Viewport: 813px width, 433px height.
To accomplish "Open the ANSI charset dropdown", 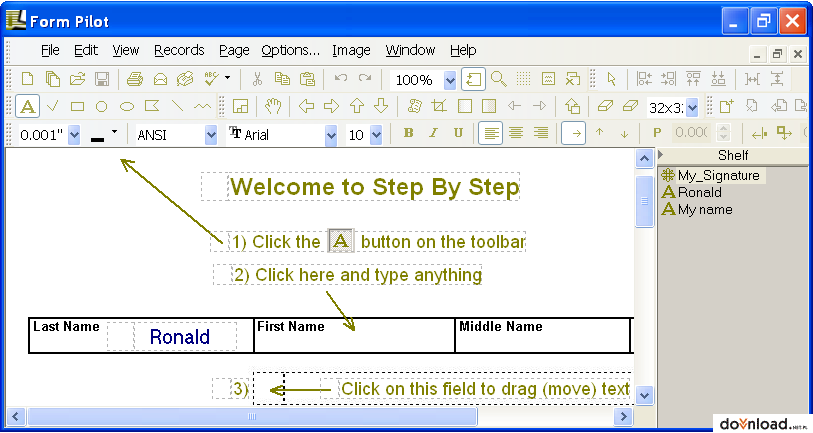I will point(211,135).
